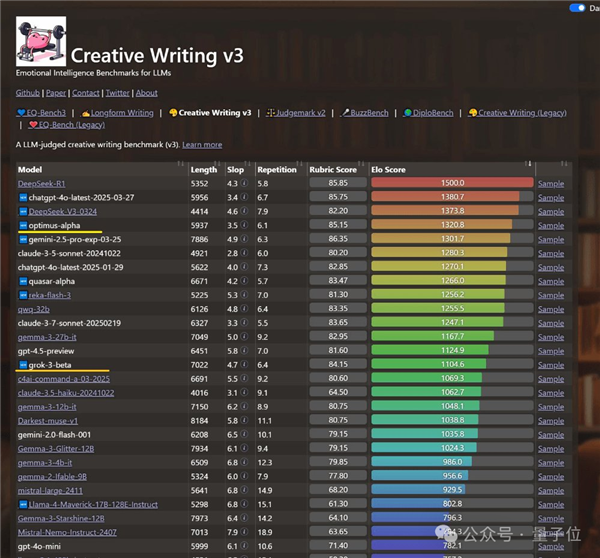The image size is (600, 558).
Task: Open the Sample link for DeepSeek-R1
Action: tap(551, 184)
